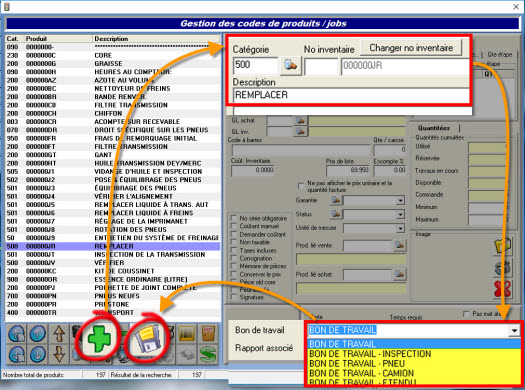Check Signature option
Screen dimensions: 525x390
(x=234, y=297)
